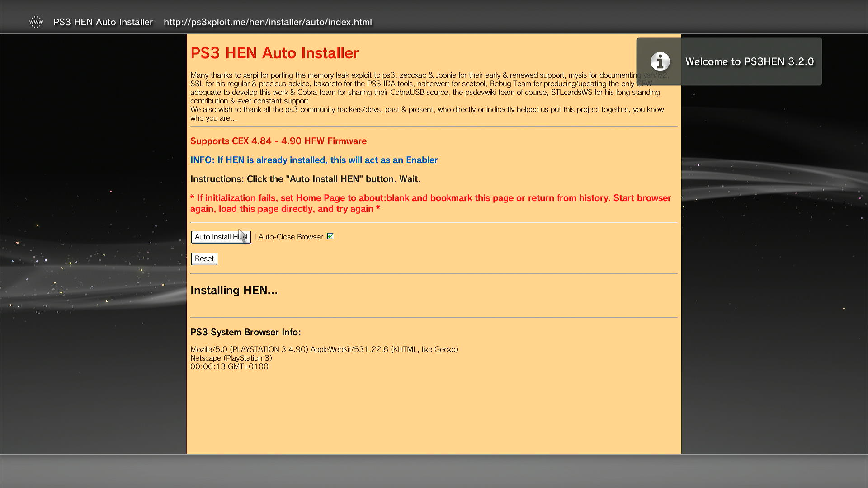Screen dimensions: 868x488
Task: Click the Auto-Close Browser label text
Action: pos(290,237)
